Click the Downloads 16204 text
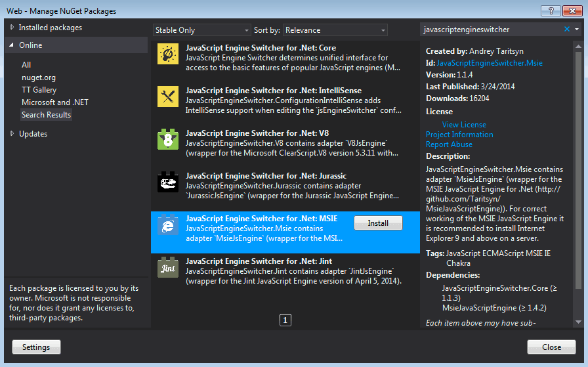Image resolution: width=588 pixels, height=367 pixels. 457,98
